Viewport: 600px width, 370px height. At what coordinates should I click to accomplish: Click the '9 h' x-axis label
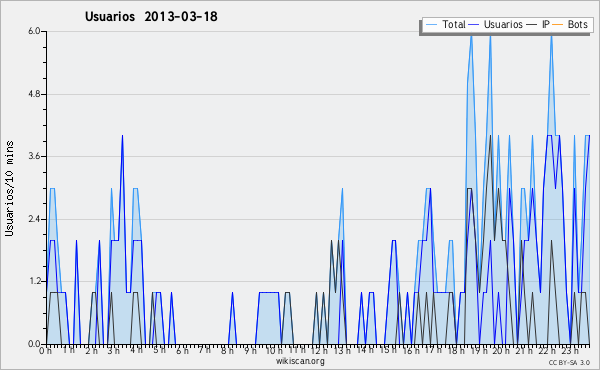pyautogui.click(x=250, y=350)
